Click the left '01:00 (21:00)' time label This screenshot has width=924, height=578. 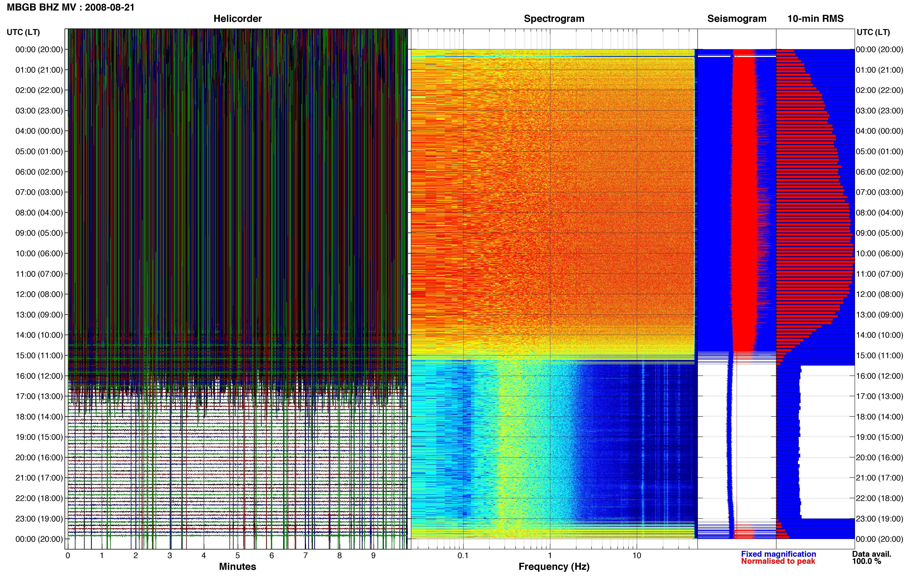pyautogui.click(x=39, y=70)
